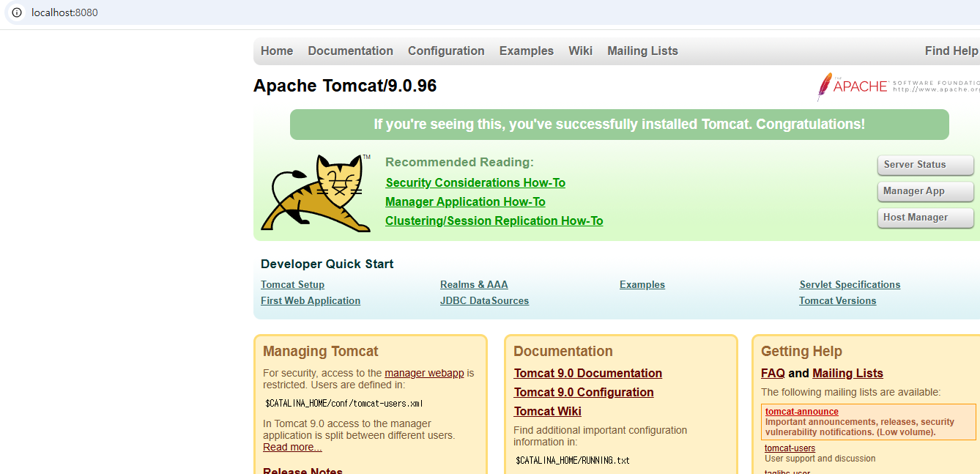Click the Read more... link

click(292, 447)
